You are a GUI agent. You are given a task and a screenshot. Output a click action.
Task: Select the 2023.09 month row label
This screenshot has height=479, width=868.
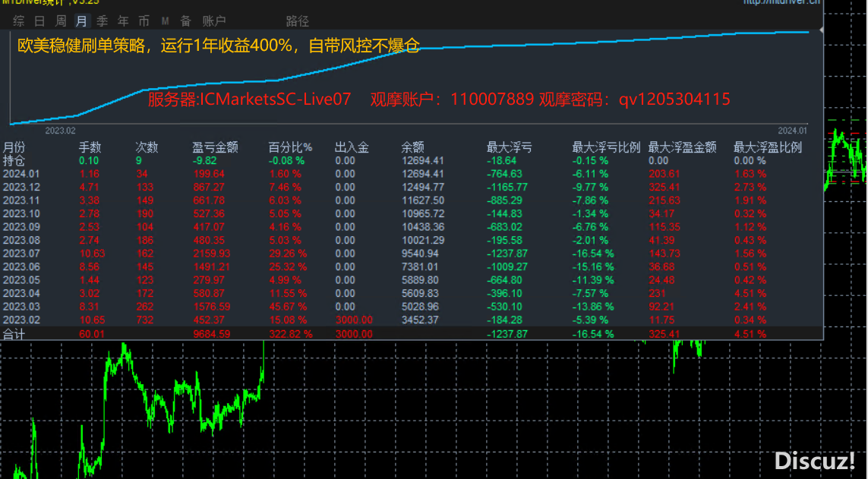(21, 227)
